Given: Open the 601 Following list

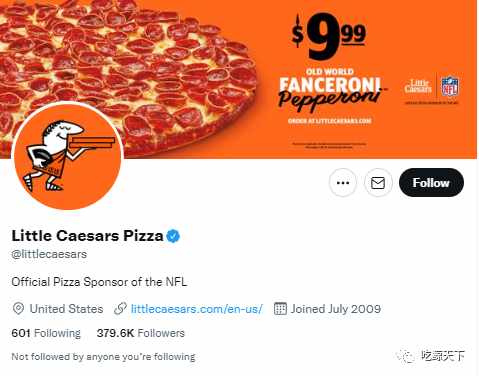Looking at the screenshot, I should point(46,333).
